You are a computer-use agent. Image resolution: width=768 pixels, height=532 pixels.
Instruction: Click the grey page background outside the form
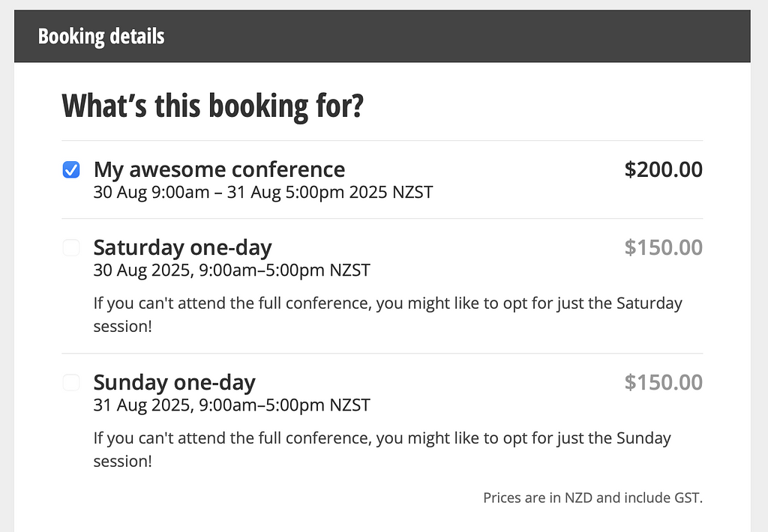(x=759, y=300)
